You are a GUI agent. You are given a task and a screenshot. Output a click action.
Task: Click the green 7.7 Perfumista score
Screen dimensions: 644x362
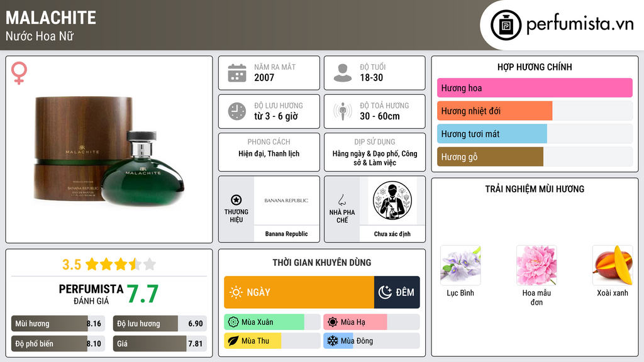coord(143,294)
